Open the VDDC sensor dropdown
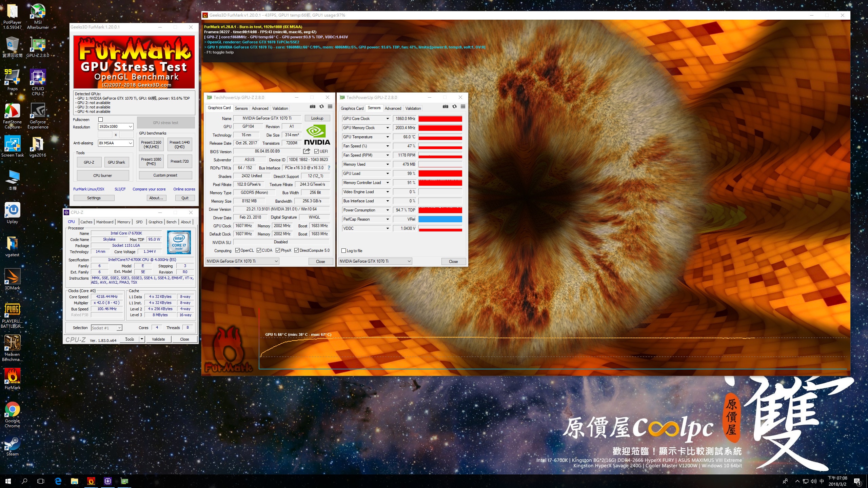The width and height of the screenshot is (868, 488). [388, 228]
